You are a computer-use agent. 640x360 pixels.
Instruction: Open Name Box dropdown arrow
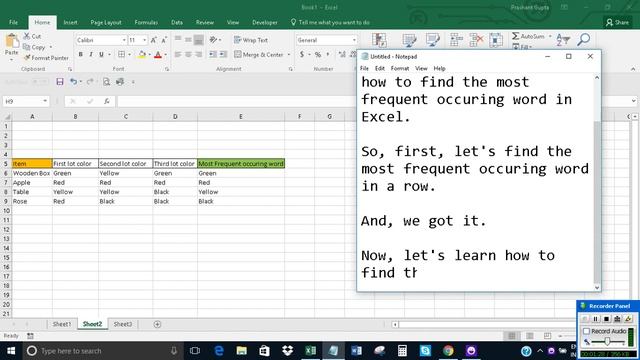45,101
